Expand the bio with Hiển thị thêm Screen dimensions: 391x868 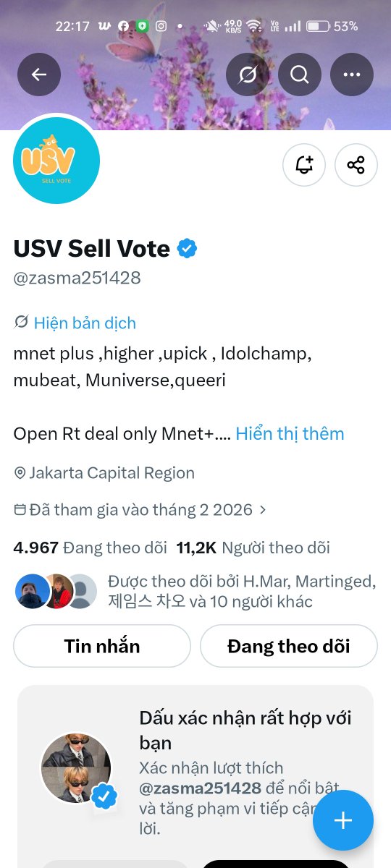(x=290, y=433)
